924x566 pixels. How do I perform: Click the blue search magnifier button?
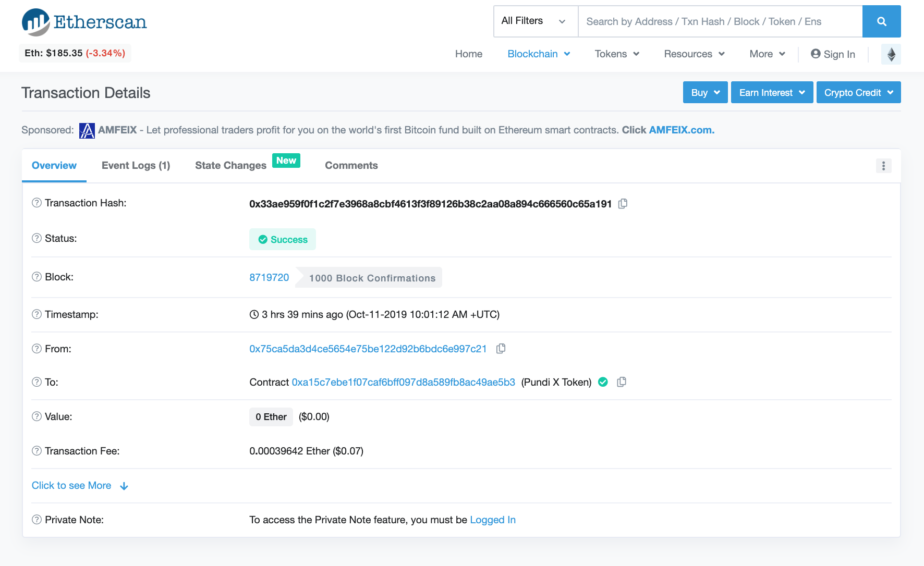[881, 21]
